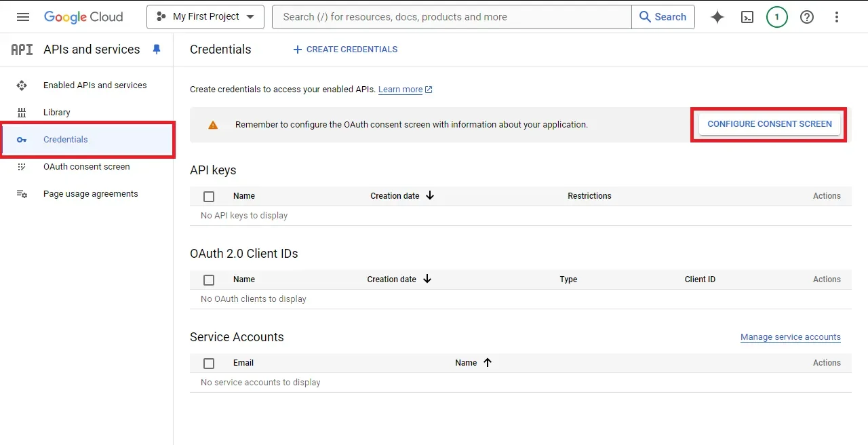Screen dimensions: 868x445
Task: Click the OAuth consent screen icon
Action: pyautogui.click(x=22, y=167)
